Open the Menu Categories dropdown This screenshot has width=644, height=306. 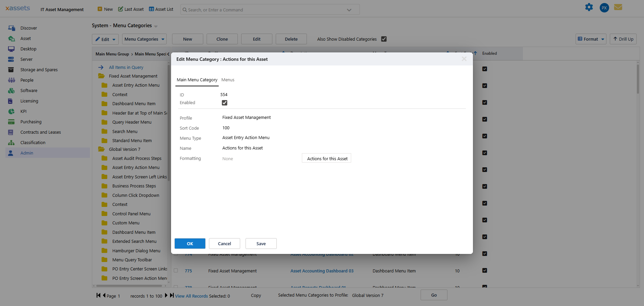[x=144, y=39]
